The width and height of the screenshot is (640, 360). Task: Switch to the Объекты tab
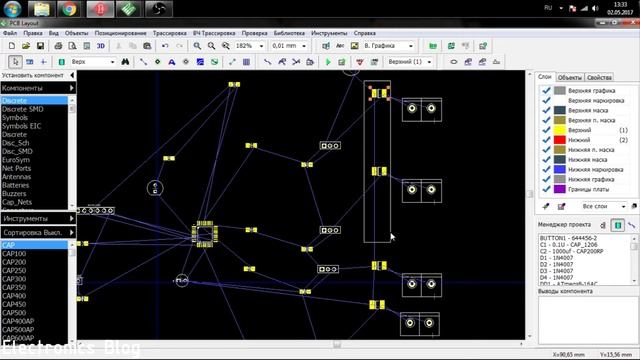(x=570, y=78)
